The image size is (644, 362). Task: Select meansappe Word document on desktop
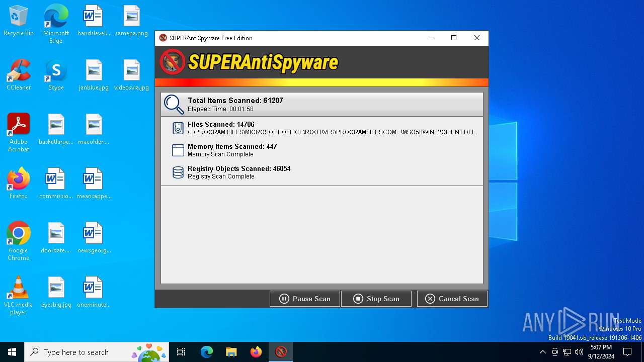point(94,184)
